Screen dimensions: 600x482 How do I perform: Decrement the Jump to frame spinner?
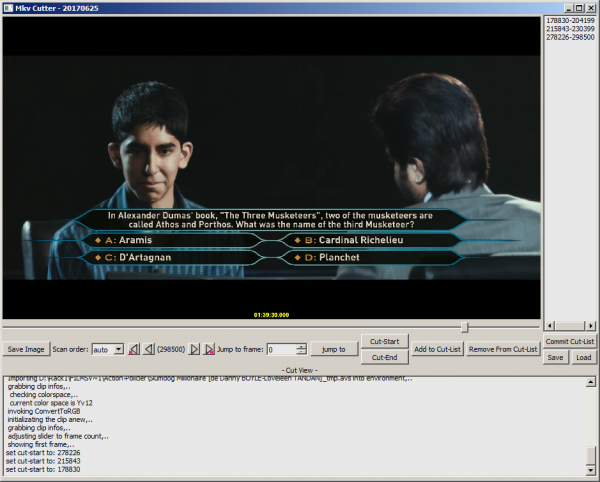pyautogui.click(x=302, y=352)
